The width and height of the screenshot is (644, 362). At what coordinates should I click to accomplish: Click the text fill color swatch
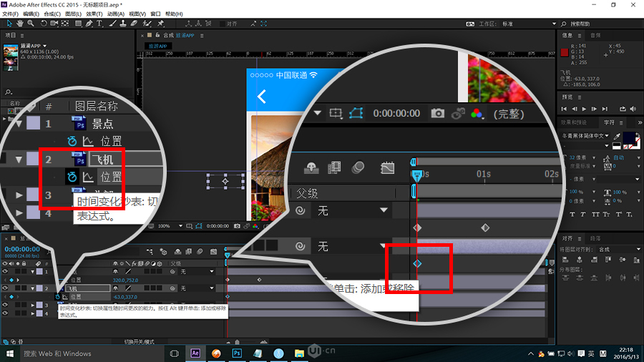[628, 136]
